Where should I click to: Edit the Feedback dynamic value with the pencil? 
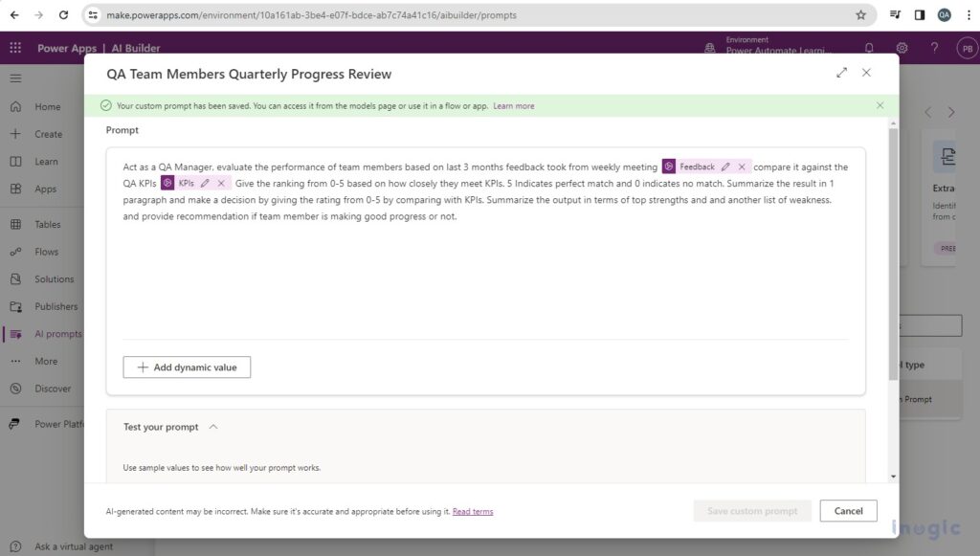coord(725,167)
